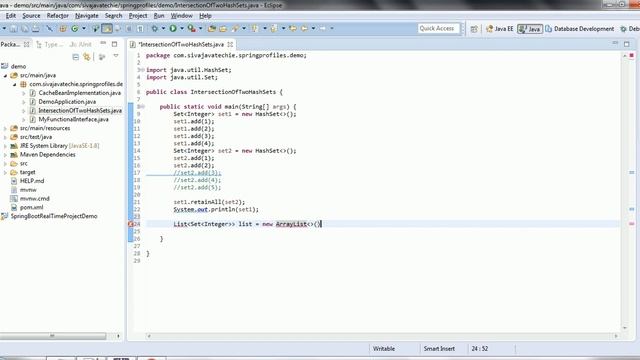This screenshot has width=640, height=360.
Task: Click the Forward navigation arrow icon
Action: click(323, 29)
